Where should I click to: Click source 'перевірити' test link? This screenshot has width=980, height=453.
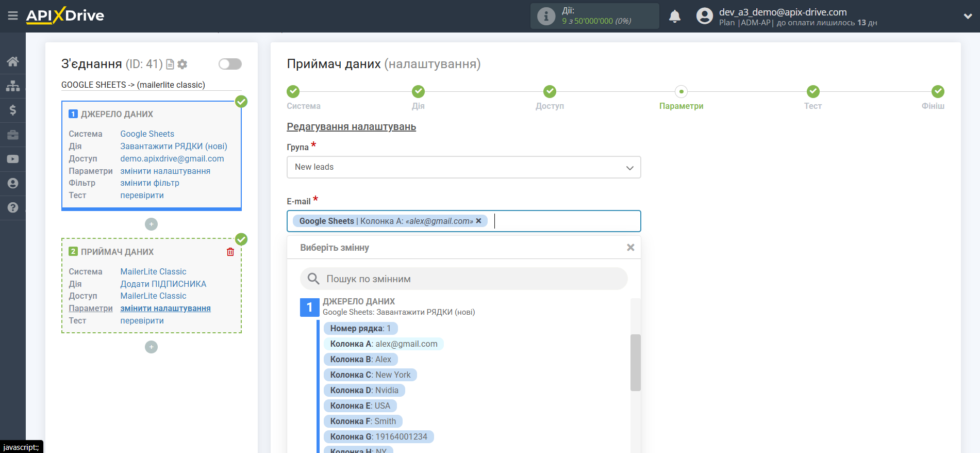(142, 195)
